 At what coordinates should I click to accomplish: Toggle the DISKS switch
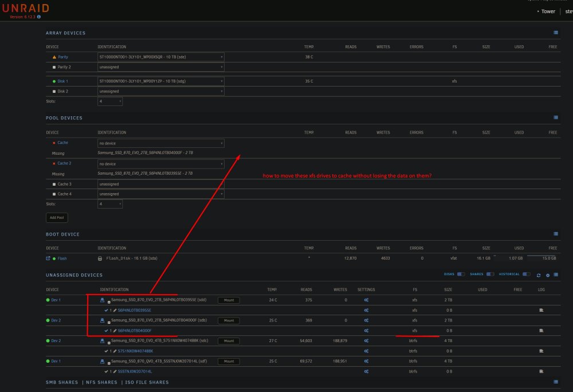tap(461, 274)
